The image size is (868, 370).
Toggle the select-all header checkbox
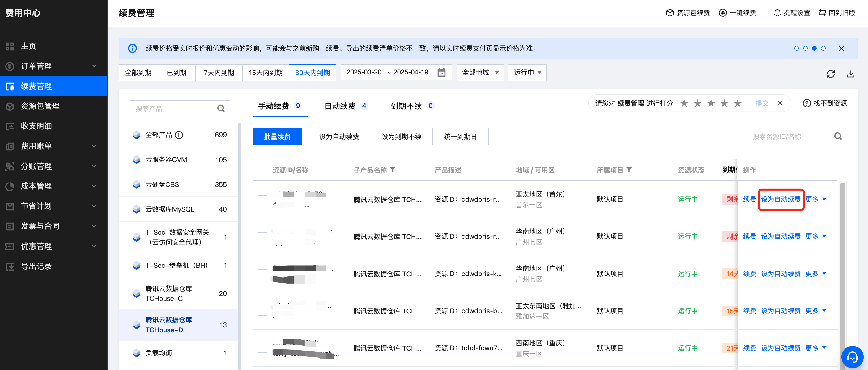[x=262, y=170]
